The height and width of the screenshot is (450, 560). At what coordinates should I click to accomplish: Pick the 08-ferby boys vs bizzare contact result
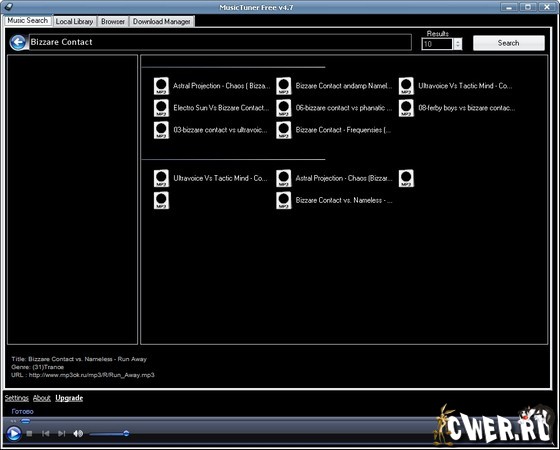coord(466,108)
